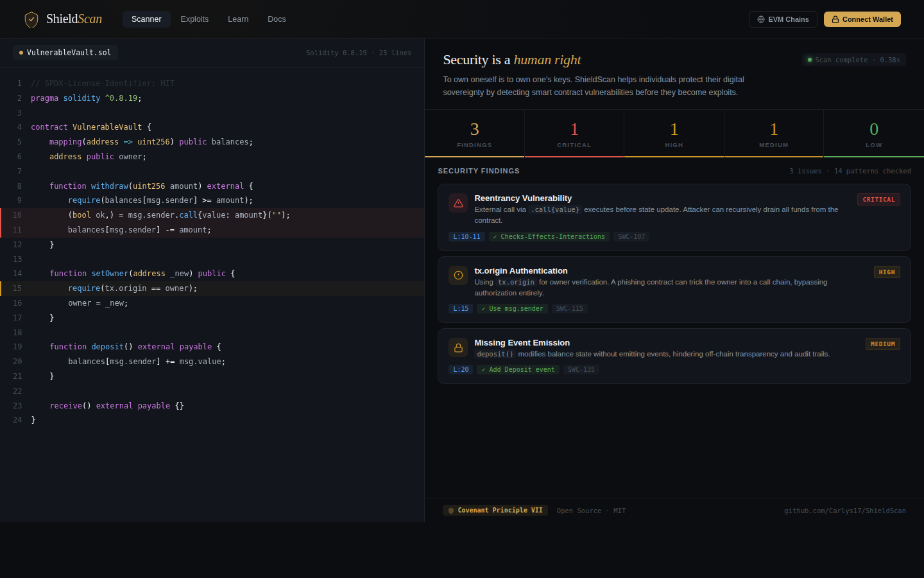Jump to line L:15 tag
The width and height of the screenshot is (924, 578).
461,309
